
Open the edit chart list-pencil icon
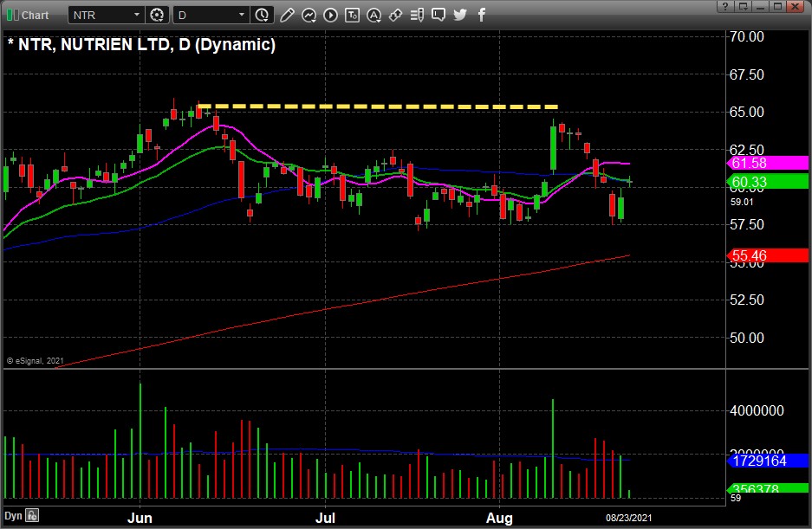tap(417, 15)
